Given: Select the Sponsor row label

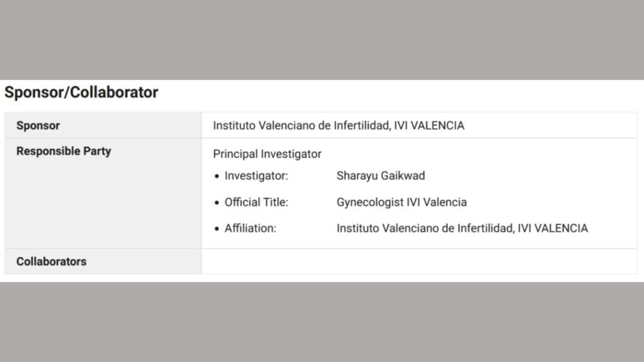Looking at the screenshot, I should 38,126.
